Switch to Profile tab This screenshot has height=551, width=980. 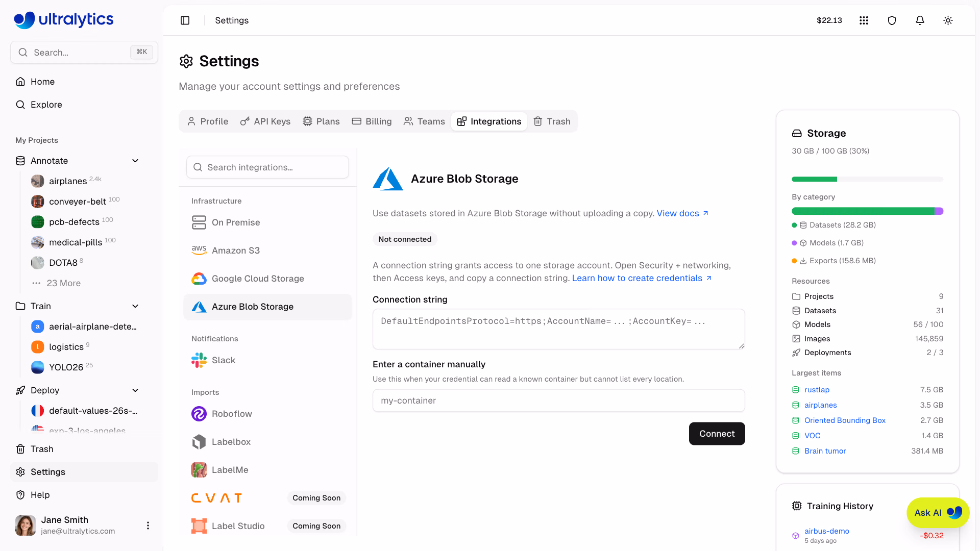coord(207,121)
